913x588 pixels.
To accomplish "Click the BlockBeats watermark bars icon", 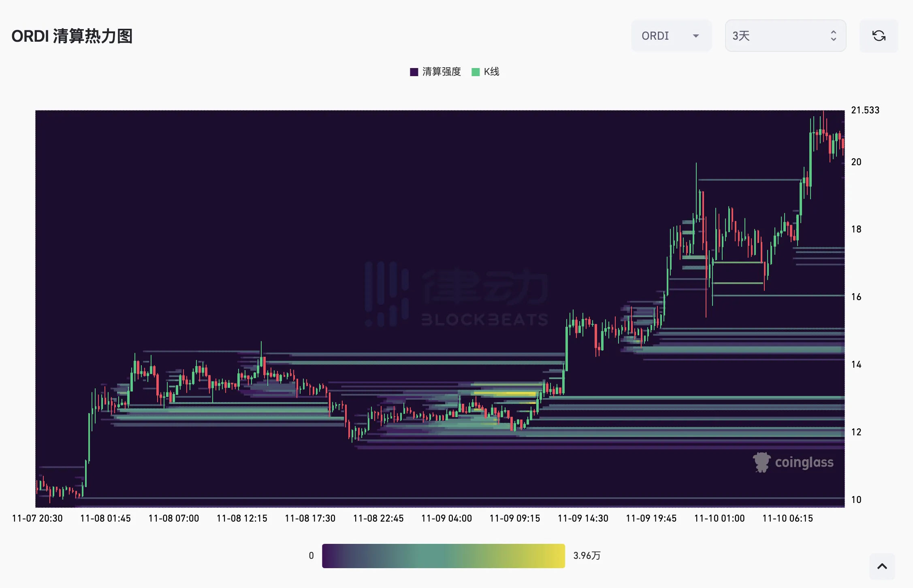I will [386, 294].
